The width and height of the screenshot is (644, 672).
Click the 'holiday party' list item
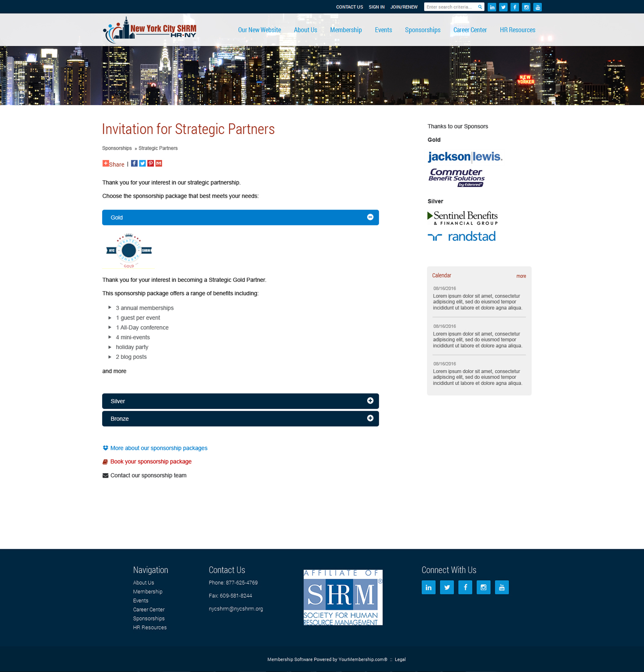[x=132, y=347]
